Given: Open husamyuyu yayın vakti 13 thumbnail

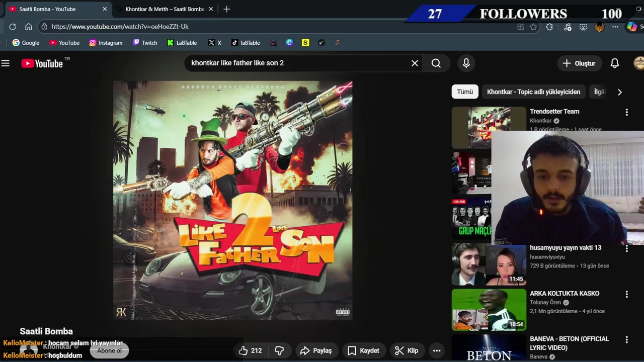Looking at the screenshot, I should click(x=489, y=264).
